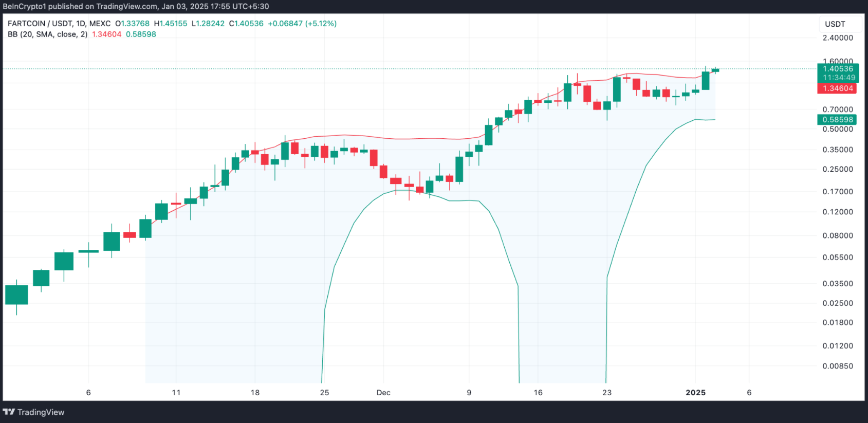Click the 2.40000 price scale label

pos(838,38)
